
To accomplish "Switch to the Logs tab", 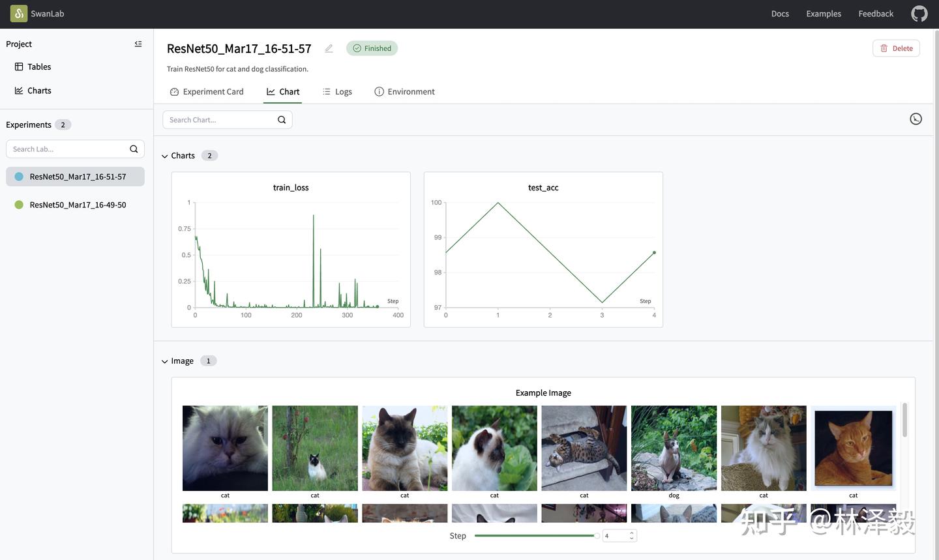I will [x=337, y=92].
